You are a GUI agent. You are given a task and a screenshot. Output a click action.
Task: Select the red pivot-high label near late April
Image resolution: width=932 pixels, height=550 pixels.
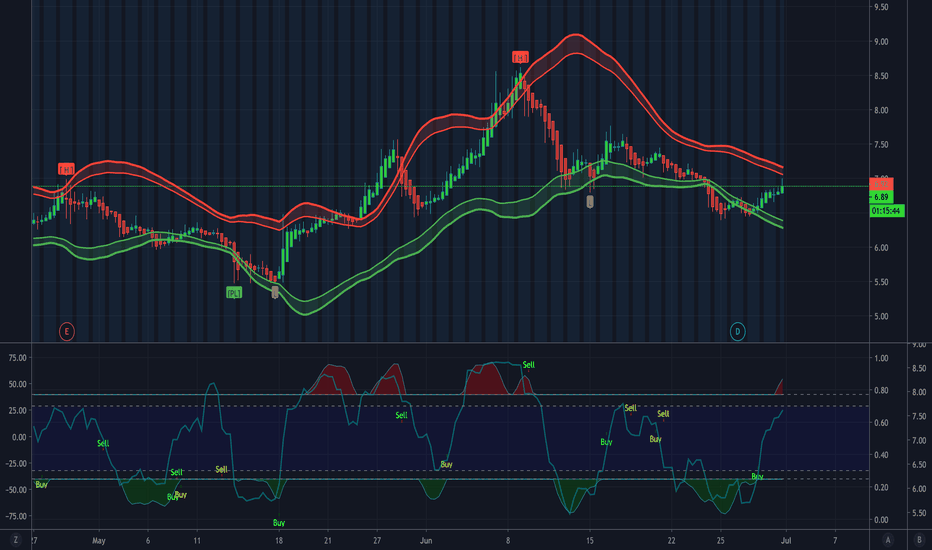[66, 169]
